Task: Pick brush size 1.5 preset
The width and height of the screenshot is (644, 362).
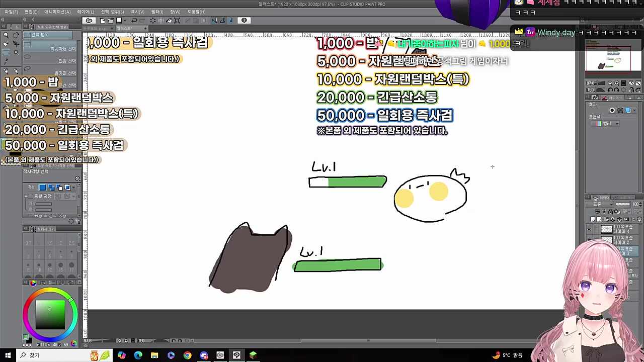Action: pos(50,240)
